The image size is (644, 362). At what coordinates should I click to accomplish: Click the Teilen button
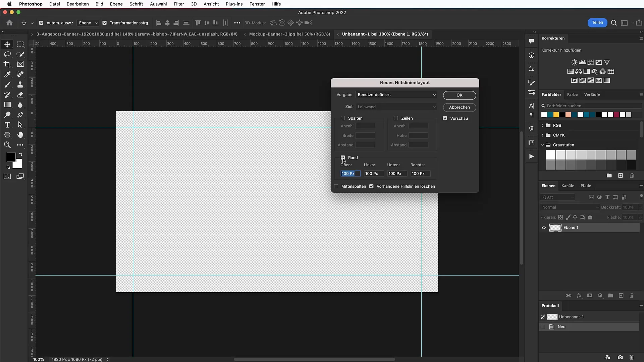[x=597, y=22]
